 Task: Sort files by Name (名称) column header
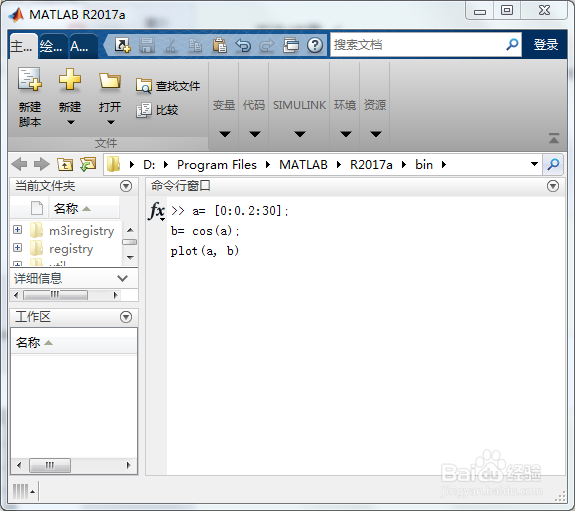coord(84,208)
